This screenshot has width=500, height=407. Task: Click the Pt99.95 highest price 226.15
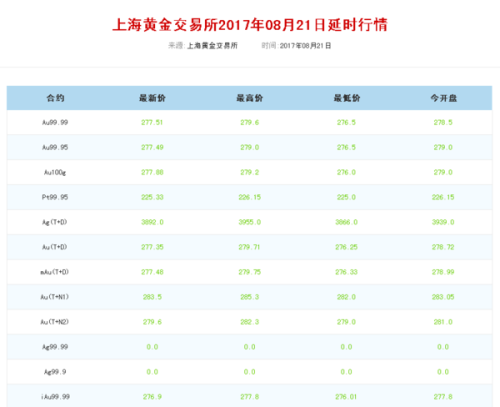tap(250, 197)
